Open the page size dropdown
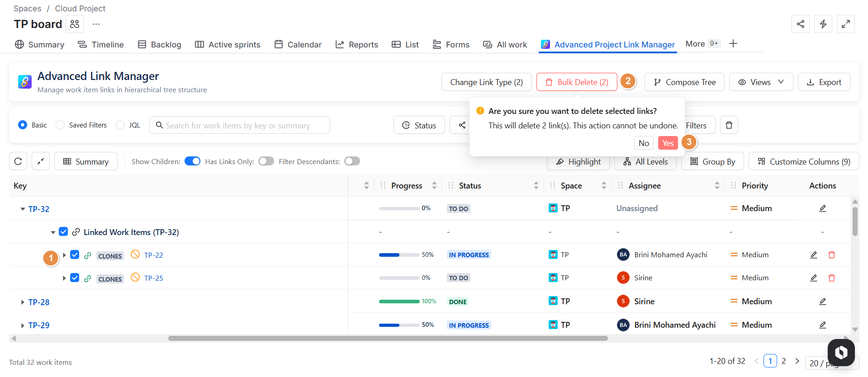The image size is (868, 377). [832, 363]
